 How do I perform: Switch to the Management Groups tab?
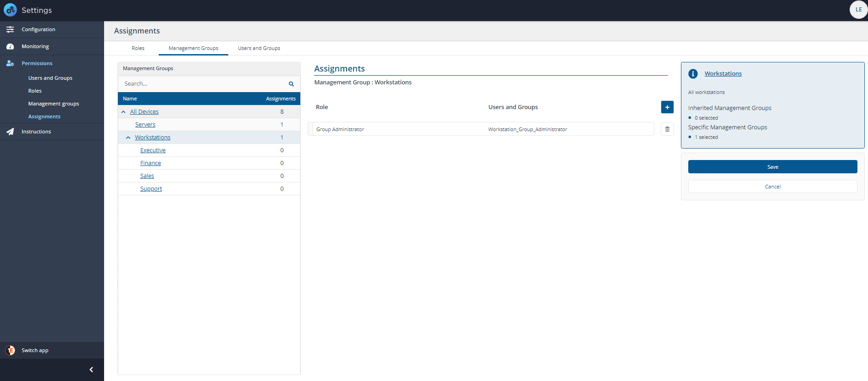(194, 48)
